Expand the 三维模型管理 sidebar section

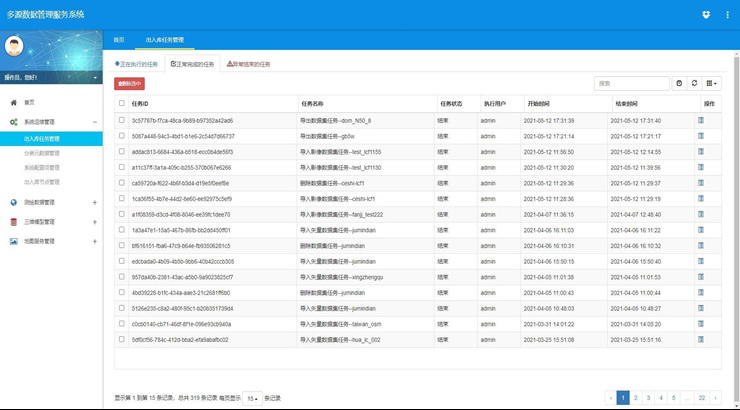94,222
